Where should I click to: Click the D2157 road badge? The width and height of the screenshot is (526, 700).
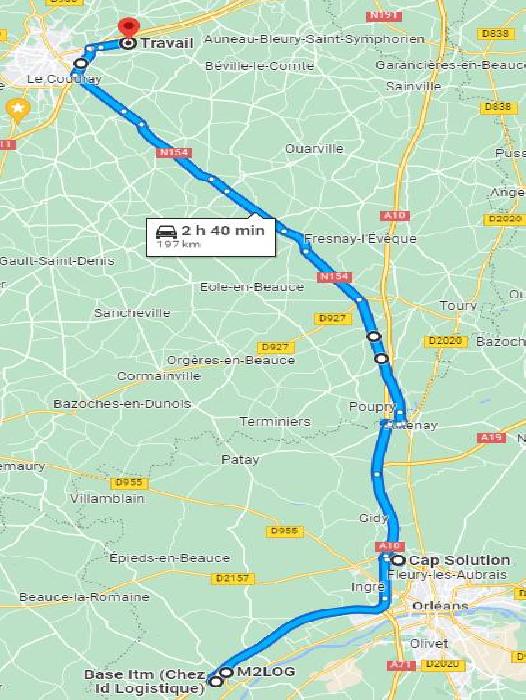point(233,579)
